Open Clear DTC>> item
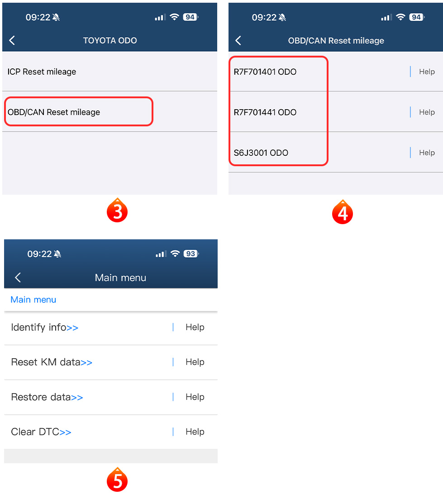Image resolution: width=443 pixels, height=504 pixels. point(41,432)
